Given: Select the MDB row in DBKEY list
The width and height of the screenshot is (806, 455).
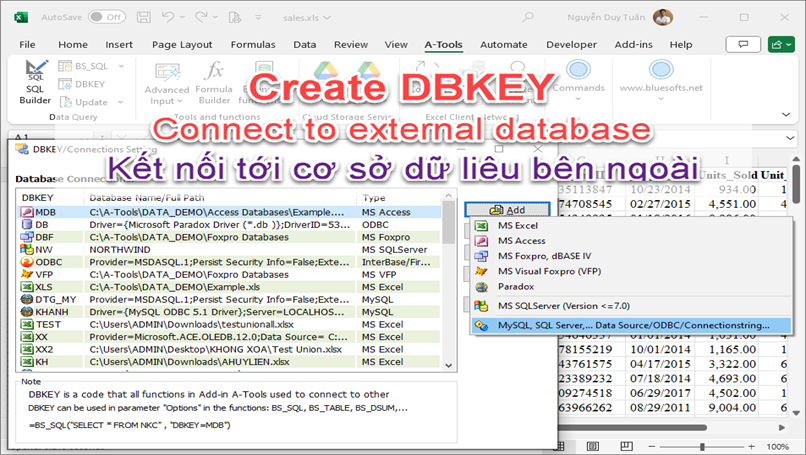Looking at the screenshot, I should coord(229,212).
